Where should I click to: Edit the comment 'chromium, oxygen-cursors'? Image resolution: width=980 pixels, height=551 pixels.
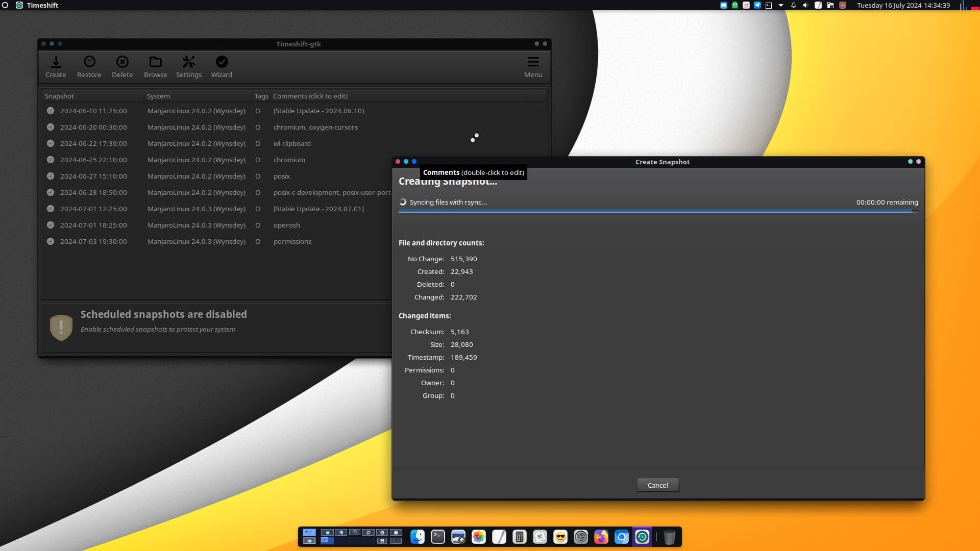click(x=315, y=127)
